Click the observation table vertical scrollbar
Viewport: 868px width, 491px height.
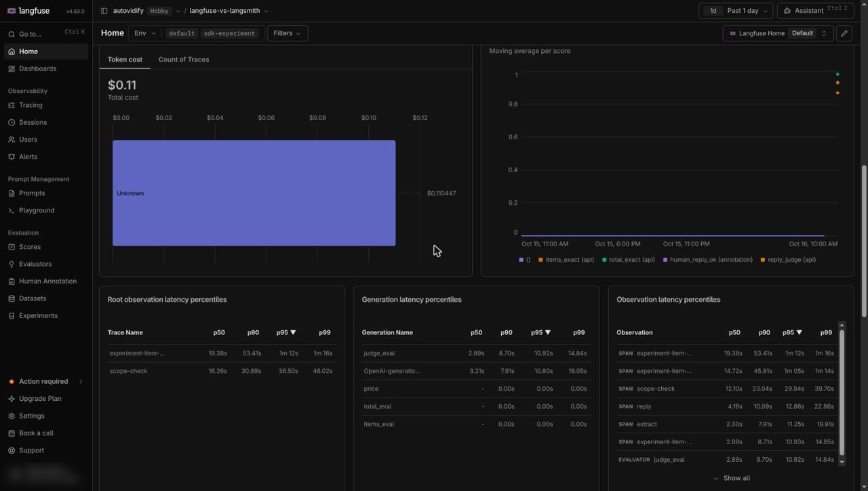coord(842,393)
